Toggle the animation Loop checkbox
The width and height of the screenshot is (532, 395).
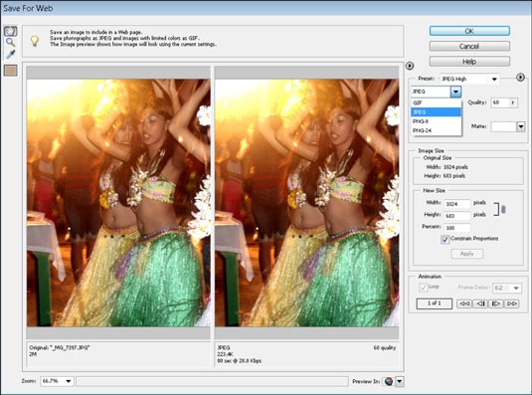(423, 288)
